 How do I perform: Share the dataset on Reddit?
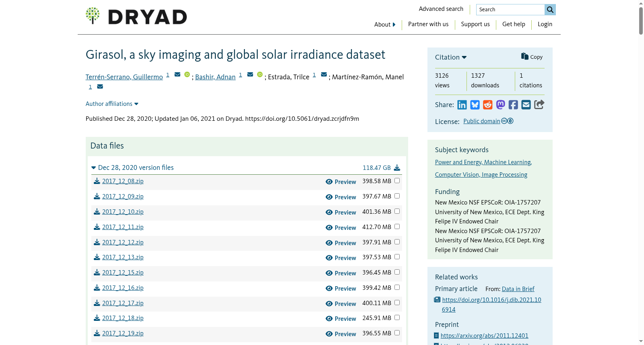(x=488, y=105)
